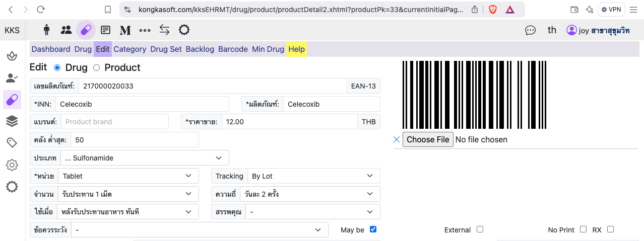Viewport: 644px width, 241px height.
Task: Open the Drug Set tab
Action: point(166,49)
